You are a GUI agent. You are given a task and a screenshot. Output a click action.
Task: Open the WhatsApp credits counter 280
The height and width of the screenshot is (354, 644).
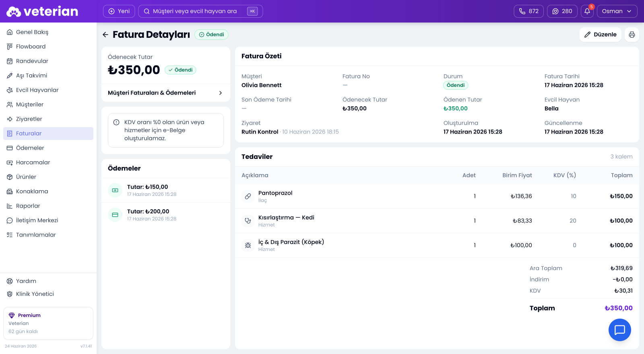[562, 11]
